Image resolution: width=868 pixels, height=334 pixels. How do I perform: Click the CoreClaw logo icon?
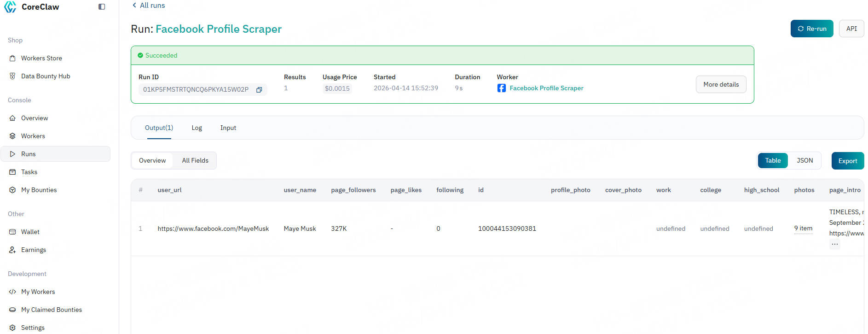click(x=10, y=7)
